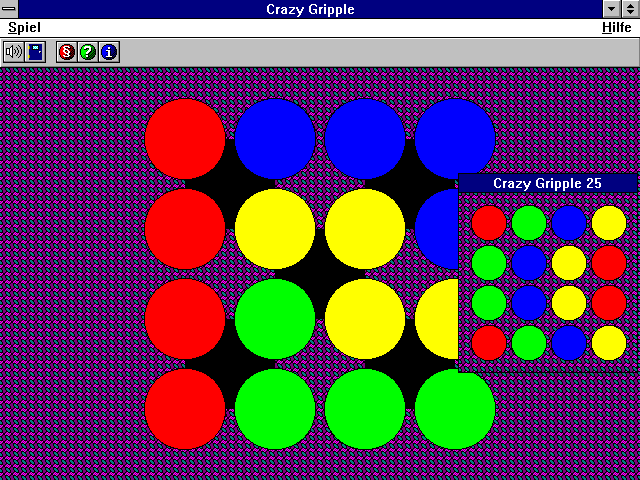Click bottom-row green circle in small target panel
The image size is (640, 480).
point(529,343)
